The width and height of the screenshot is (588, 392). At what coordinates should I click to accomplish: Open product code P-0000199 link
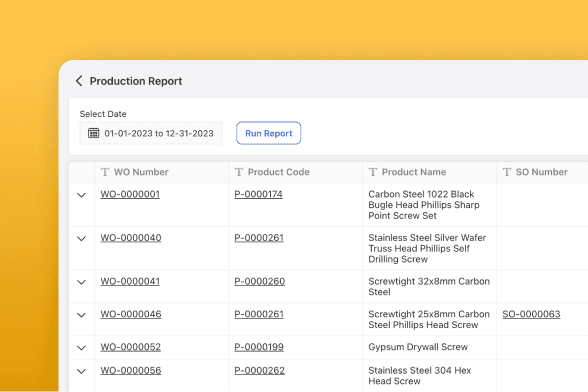click(x=259, y=347)
